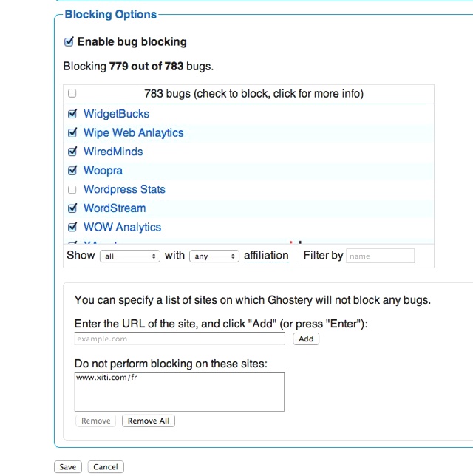Save the blocking options
Image resolution: width=473 pixels, height=476 pixels.
[67, 467]
